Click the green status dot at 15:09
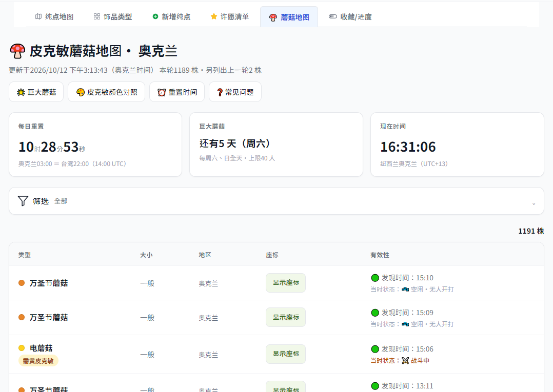The width and height of the screenshot is (553, 392). click(375, 313)
